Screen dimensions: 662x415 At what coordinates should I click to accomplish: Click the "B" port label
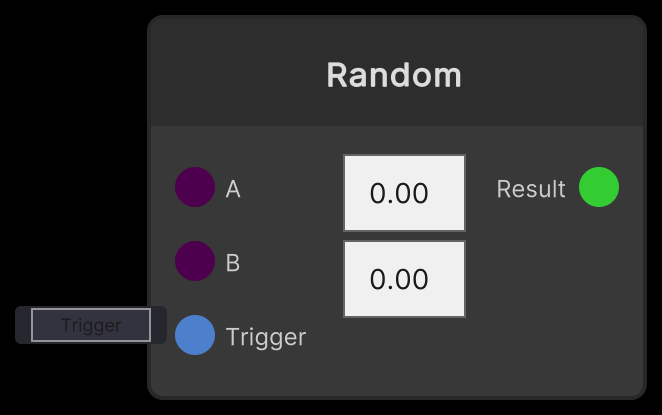[x=233, y=263]
